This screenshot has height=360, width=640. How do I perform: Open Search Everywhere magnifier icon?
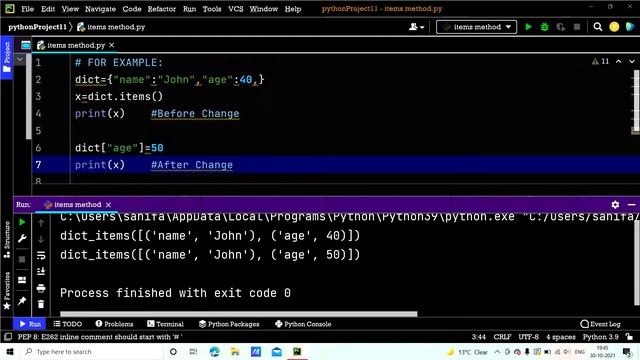pos(598,27)
